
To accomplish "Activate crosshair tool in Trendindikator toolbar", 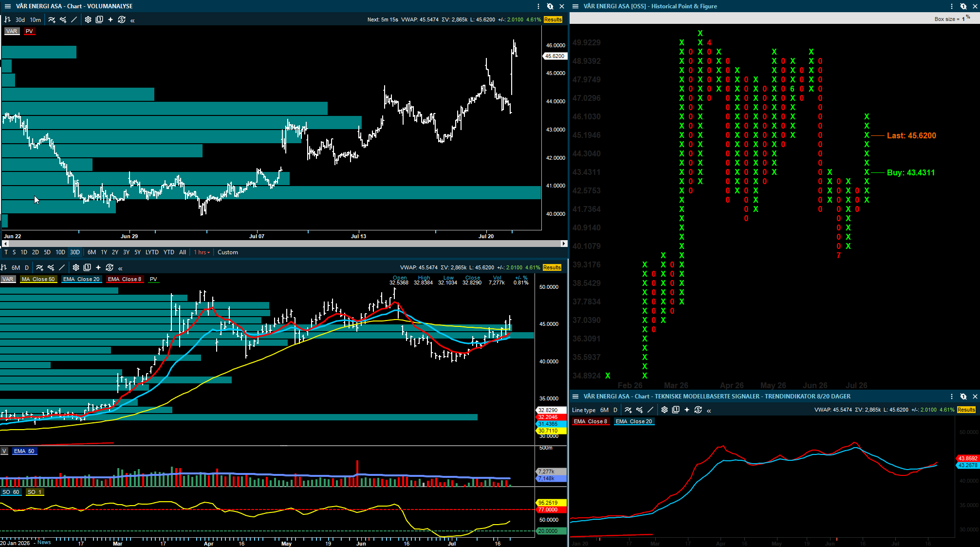I will 687,410.
